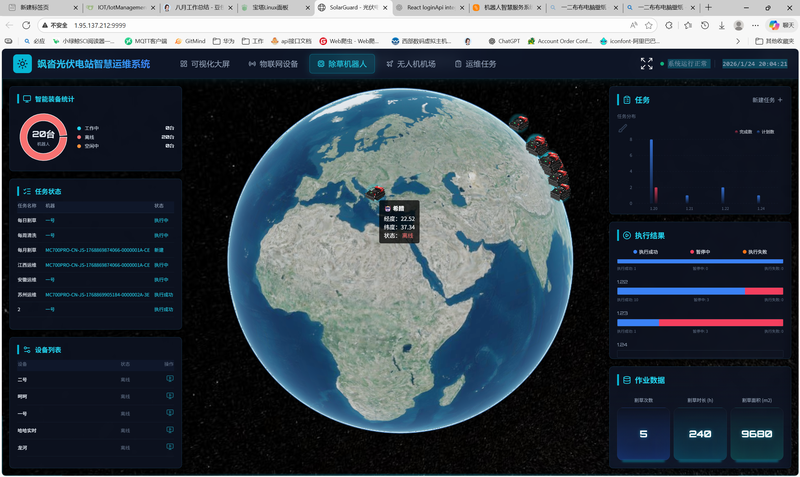The width and height of the screenshot is (800, 477).
Task: Switch to the 宝塔Linux面板 browser tab
Action: 274,8
